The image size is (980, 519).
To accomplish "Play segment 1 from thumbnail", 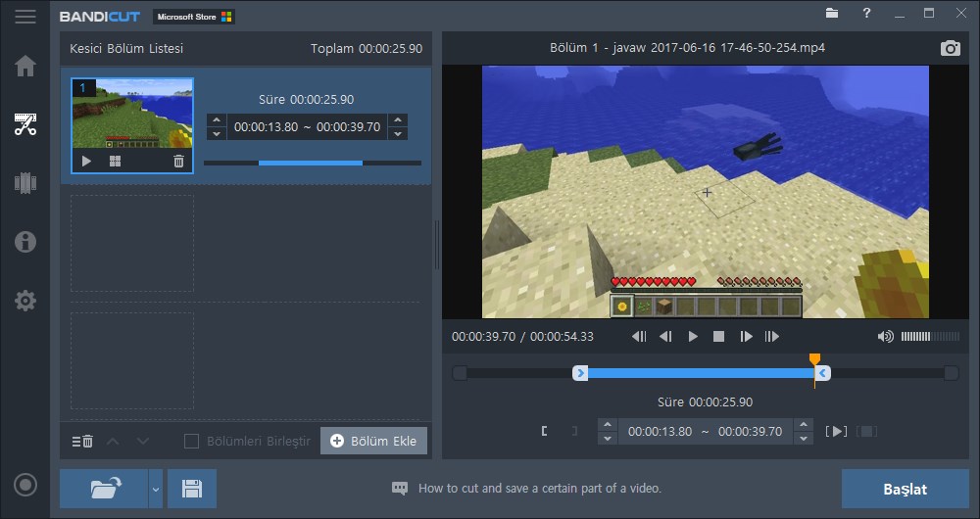I will (x=86, y=162).
